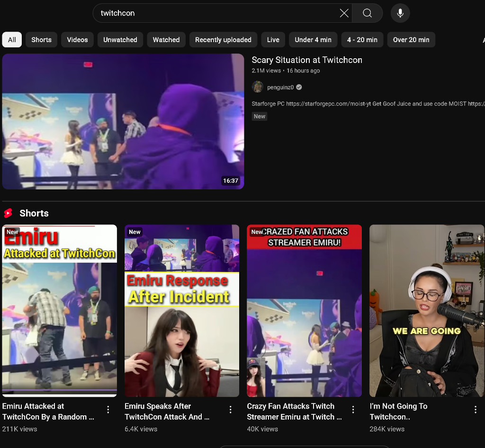Toggle the Live filter chip
The height and width of the screenshot is (448, 485).
coord(273,40)
